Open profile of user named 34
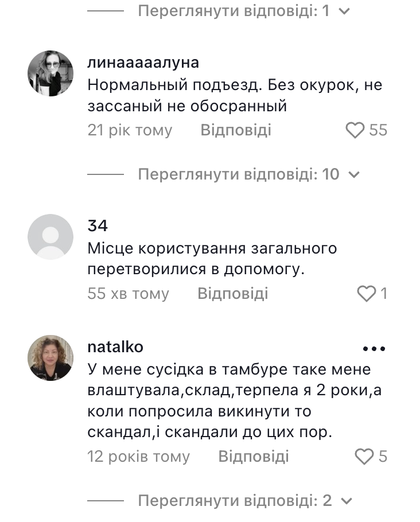This screenshot has height=522, width=420. point(98,225)
